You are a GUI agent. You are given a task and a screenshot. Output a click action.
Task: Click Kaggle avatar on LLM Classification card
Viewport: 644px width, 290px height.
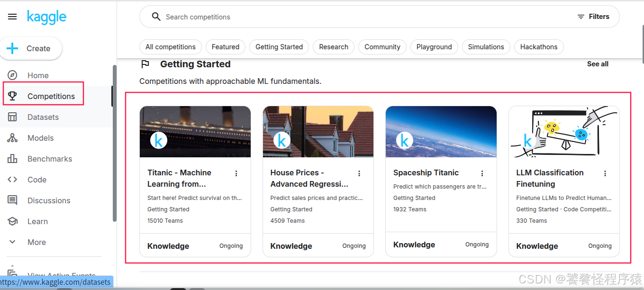(528, 141)
